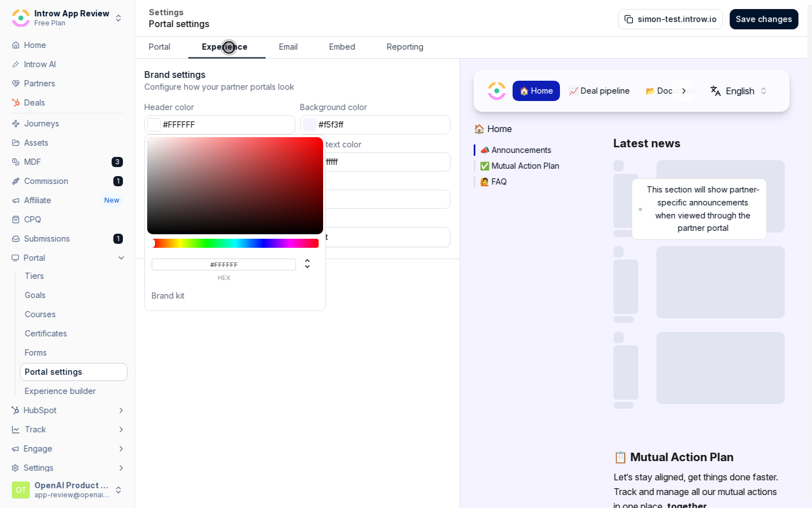
Task: Click the Introw logo in sidebar header
Action: 21,18
